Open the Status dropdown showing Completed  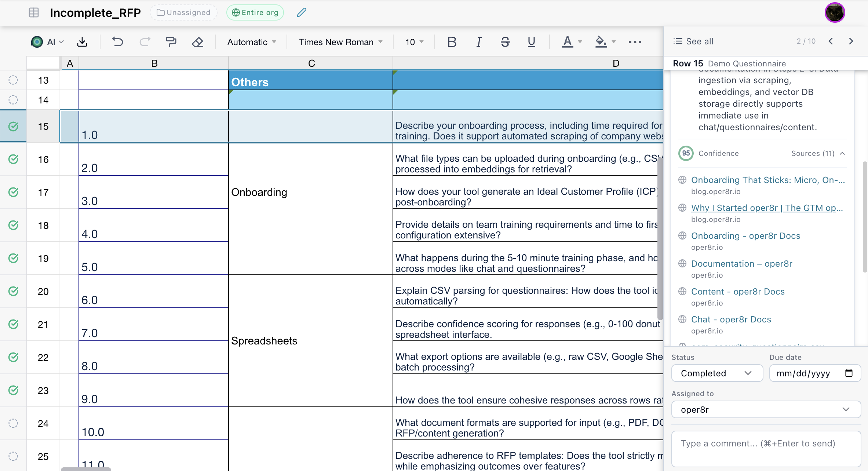[x=717, y=373]
